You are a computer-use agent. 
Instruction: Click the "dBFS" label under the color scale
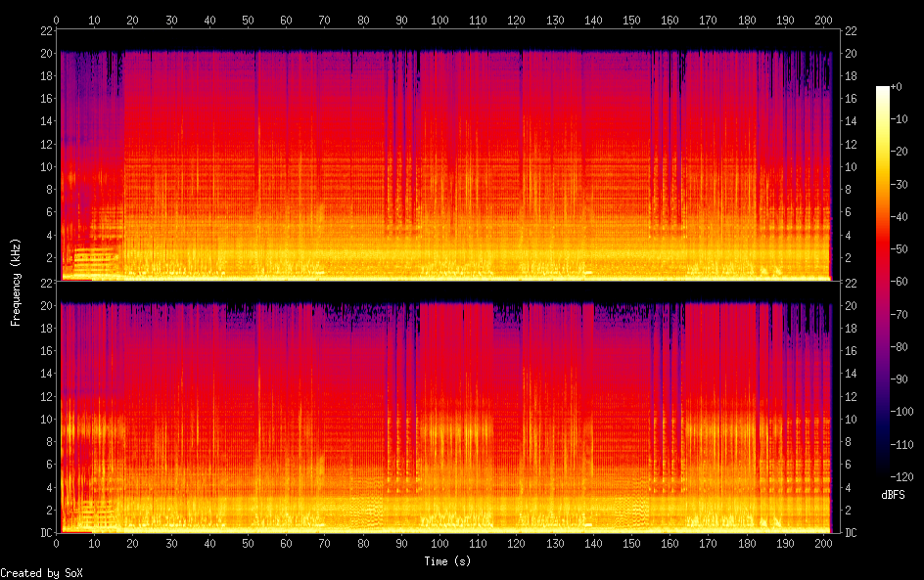coord(893,495)
